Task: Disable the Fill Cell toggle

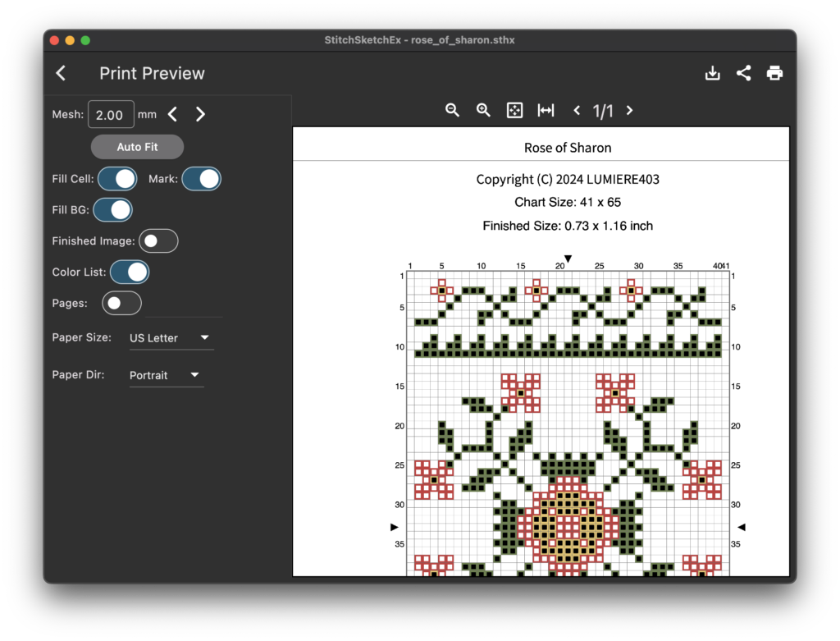Action: [117, 178]
